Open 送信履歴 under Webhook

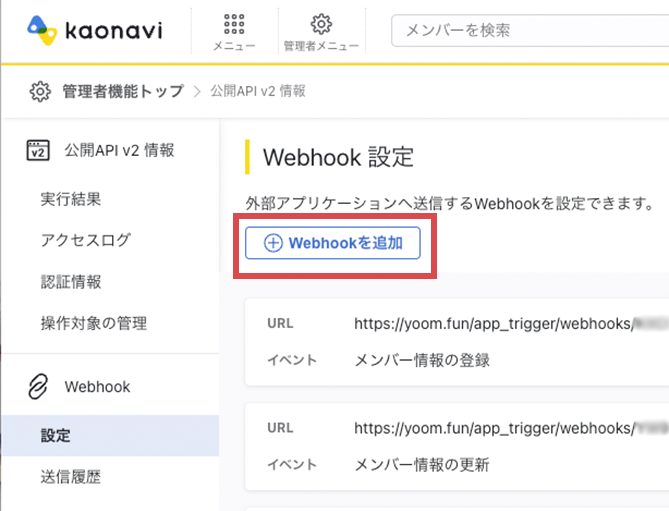(x=71, y=477)
